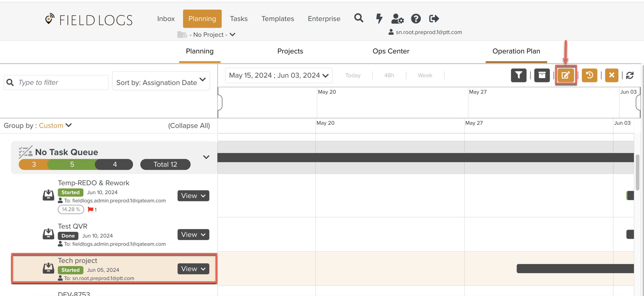Open the Templates menu item
644x296 pixels.
277,19
